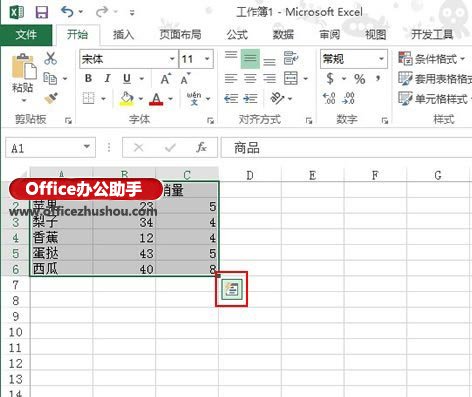Click the Save icon in quick access toolbar

point(42,13)
